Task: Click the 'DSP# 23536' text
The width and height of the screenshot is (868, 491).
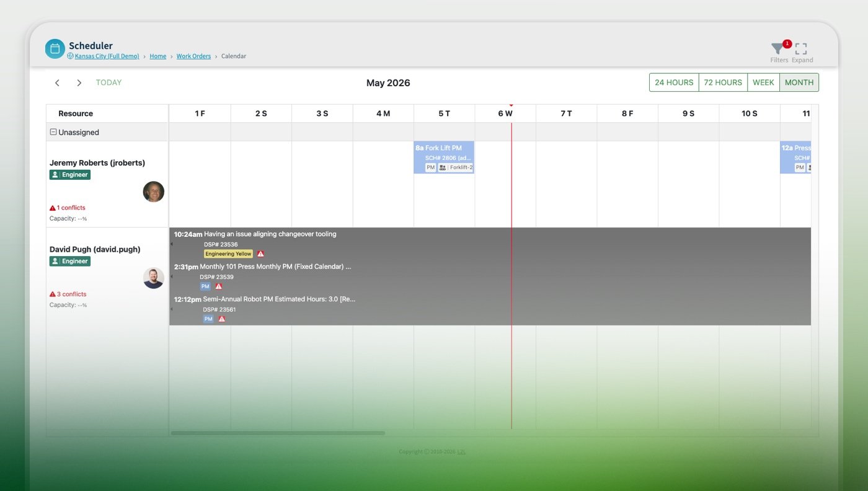Action: 221,244
